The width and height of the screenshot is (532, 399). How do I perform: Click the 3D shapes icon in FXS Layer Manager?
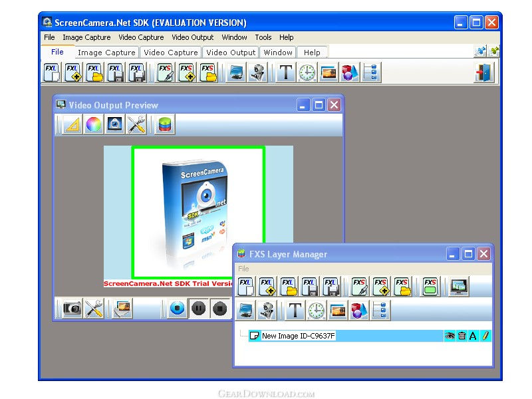pyautogui.click(x=358, y=311)
